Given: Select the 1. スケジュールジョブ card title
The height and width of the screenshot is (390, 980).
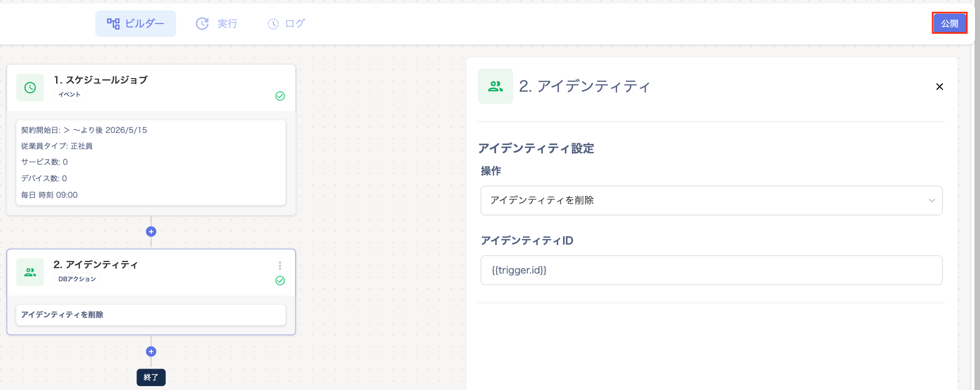Looking at the screenshot, I should (x=101, y=80).
